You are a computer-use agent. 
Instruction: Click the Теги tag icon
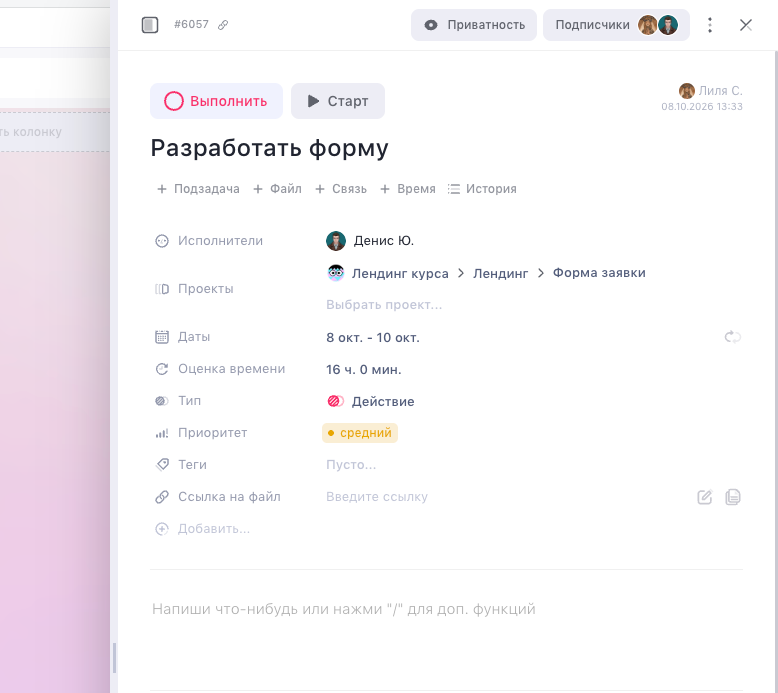pos(162,465)
